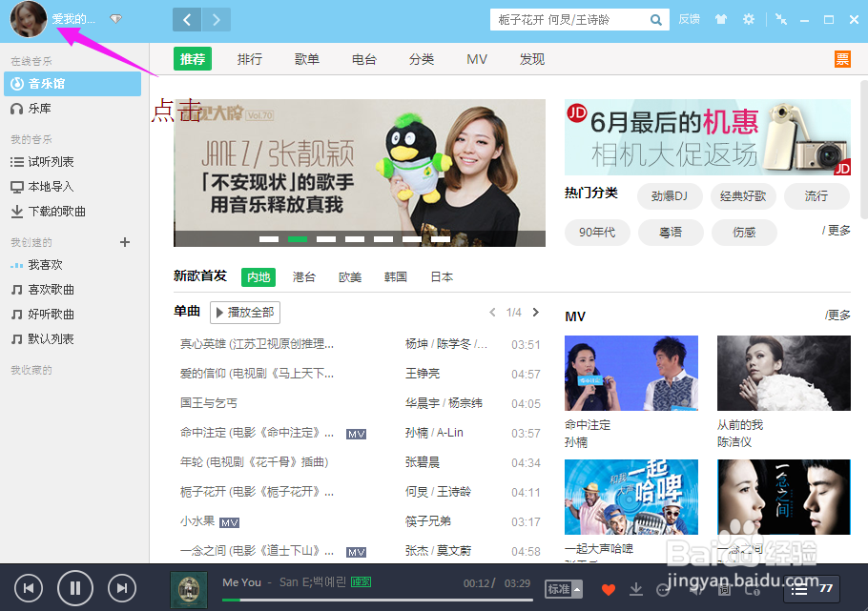Toggle the repeat-one play mode icon
The image size is (868, 611).
(x=753, y=591)
